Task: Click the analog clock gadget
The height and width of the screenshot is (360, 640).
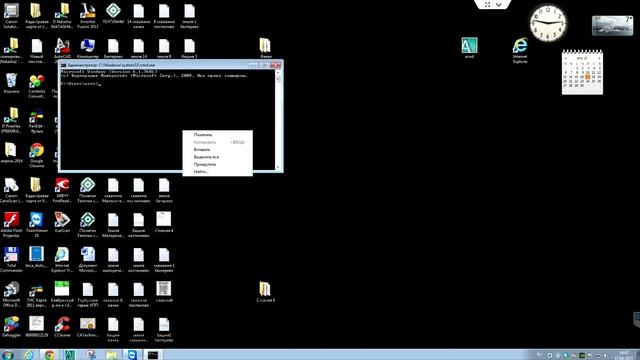Action: 548,23
